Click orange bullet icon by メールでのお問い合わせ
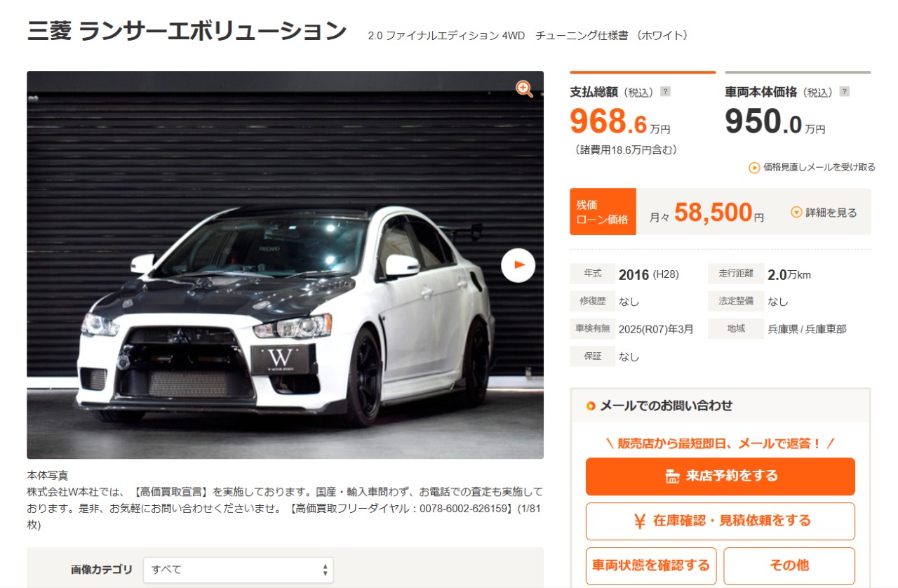The width and height of the screenshot is (898, 588). pos(591,406)
